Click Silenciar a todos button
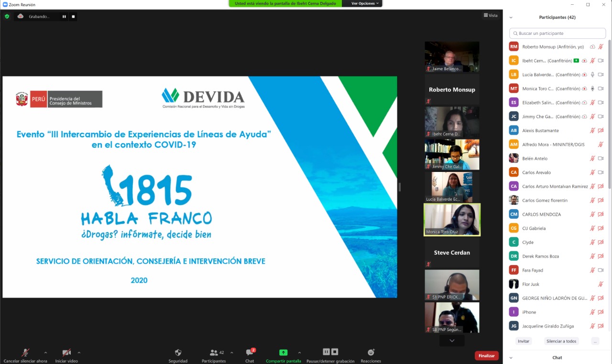Image resolution: width=612 pixels, height=364 pixels. coord(561,341)
